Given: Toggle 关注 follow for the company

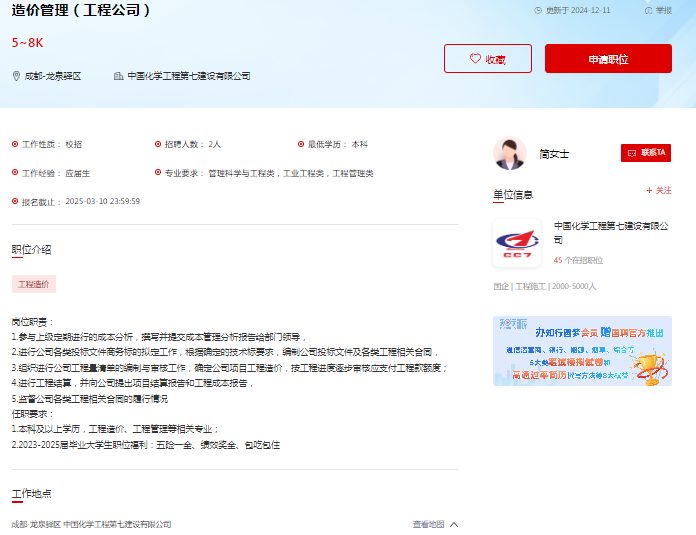Looking at the screenshot, I should click(658, 190).
